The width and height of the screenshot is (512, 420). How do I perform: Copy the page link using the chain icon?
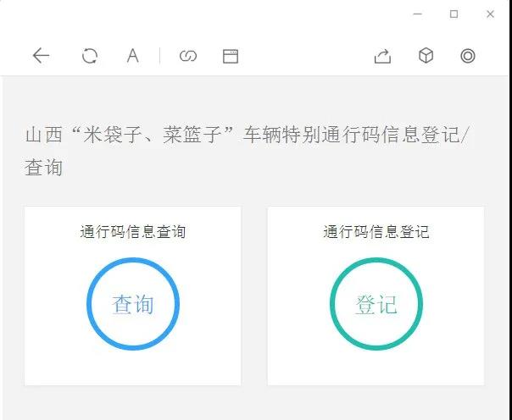(188, 56)
